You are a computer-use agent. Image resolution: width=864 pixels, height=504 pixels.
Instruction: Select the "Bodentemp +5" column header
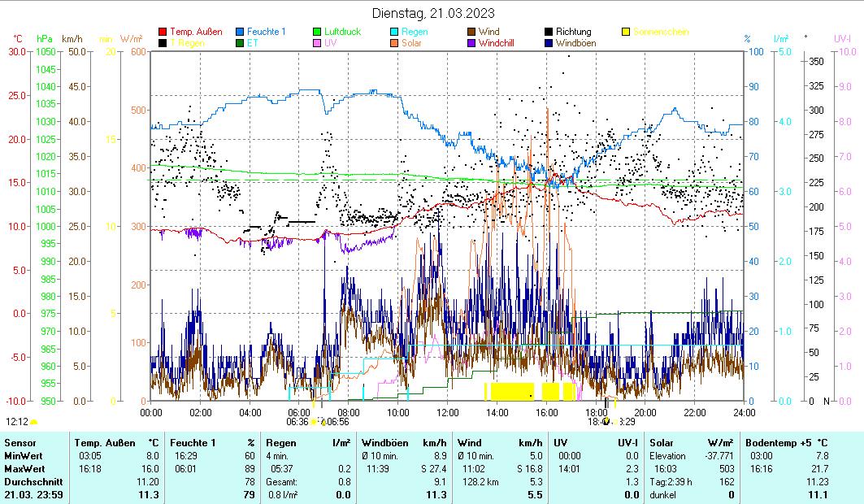point(779,443)
